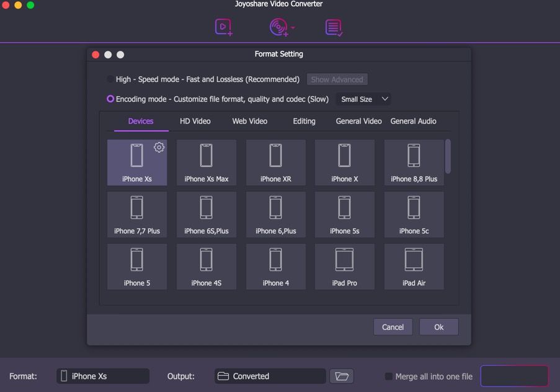
Task: Select the iPhone 4 preset
Action: click(x=276, y=267)
